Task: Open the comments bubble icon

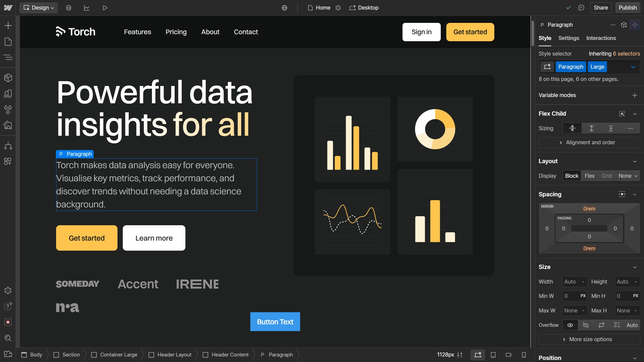Action: [581, 8]
